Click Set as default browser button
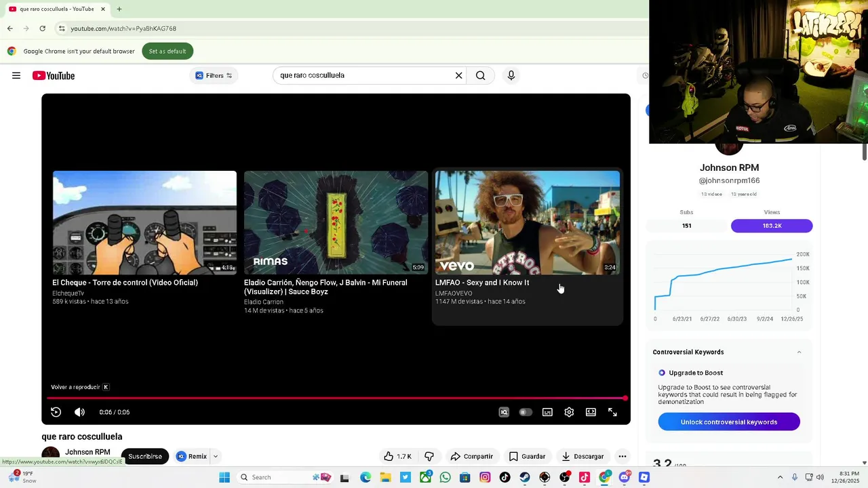This screenshot has width=868, height=488. [x=167, y=51]
